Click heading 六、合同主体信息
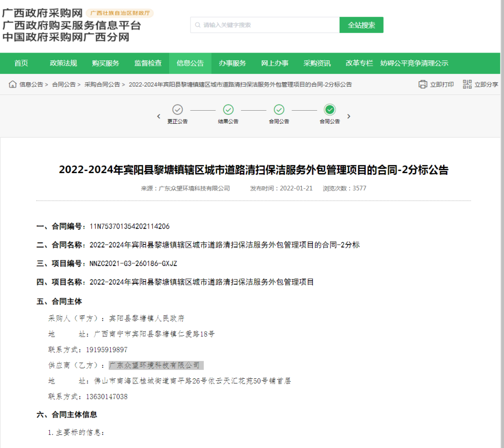 tap(67, 414)
